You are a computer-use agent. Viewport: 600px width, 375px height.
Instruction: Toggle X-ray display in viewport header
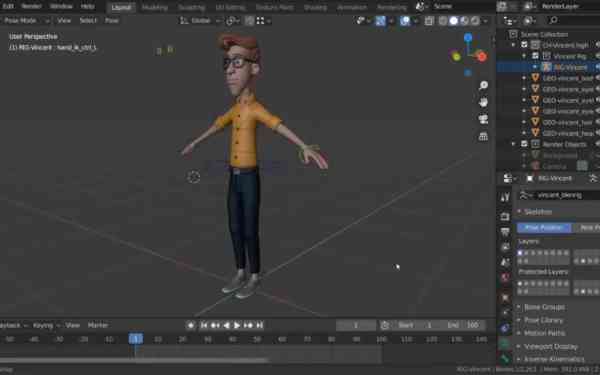point(429,21)
